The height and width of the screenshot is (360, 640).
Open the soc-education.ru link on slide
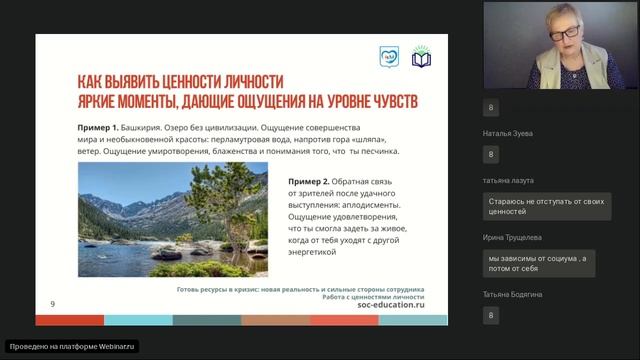(x=391, y=304)
